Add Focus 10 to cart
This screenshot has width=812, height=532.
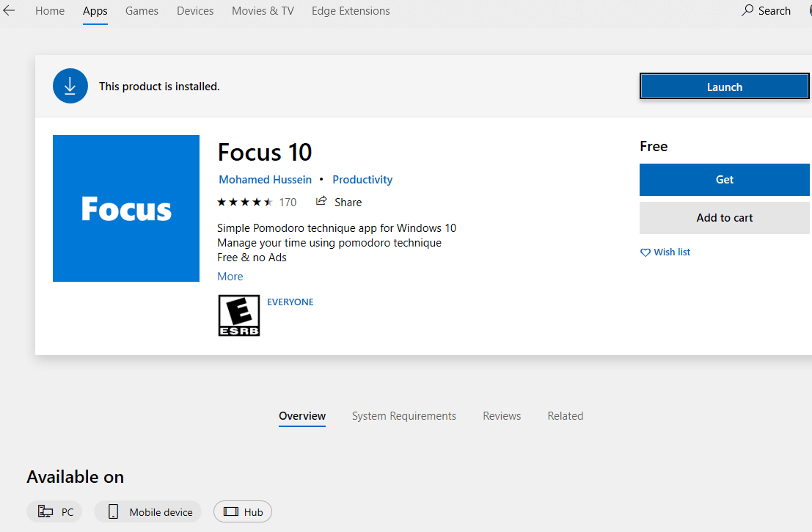pyautogui.click(x=725, y=218)
